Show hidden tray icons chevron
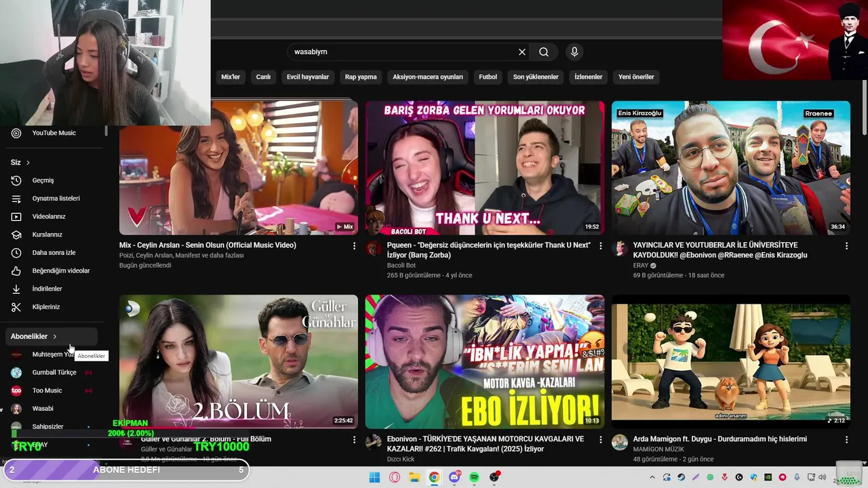The width and height of the screenshot is (868, 488). point(652,478)
